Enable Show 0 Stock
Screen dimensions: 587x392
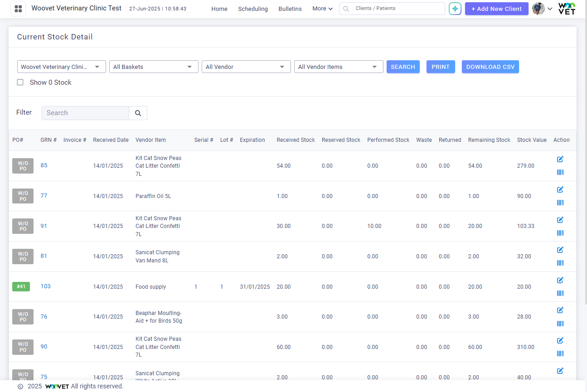[20, 82]
